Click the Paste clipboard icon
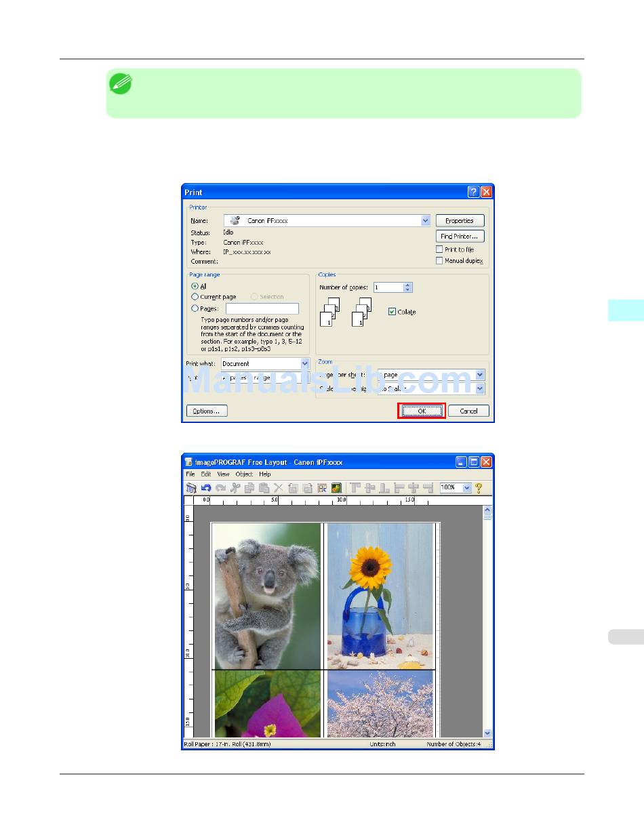 click(x=264, y=488)
